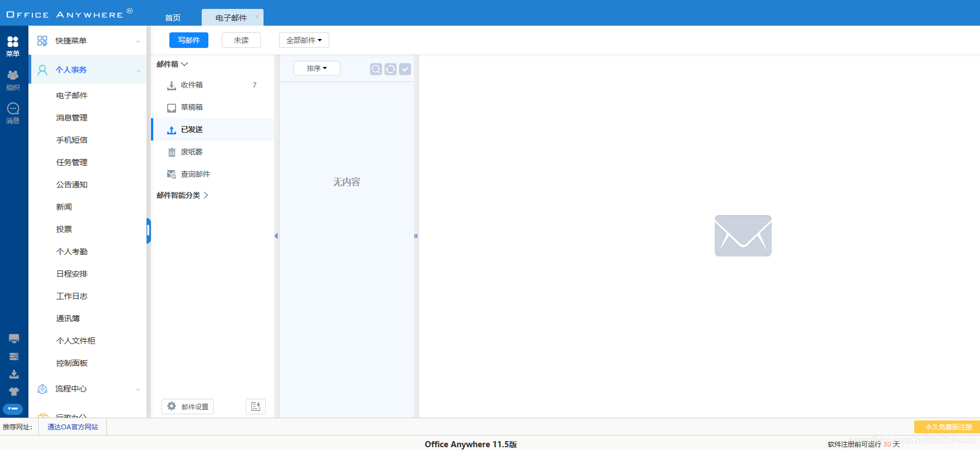Viewport: 980px width, 450px height.
Task: Open 任务管理 menu item
Action: (72, 162)
